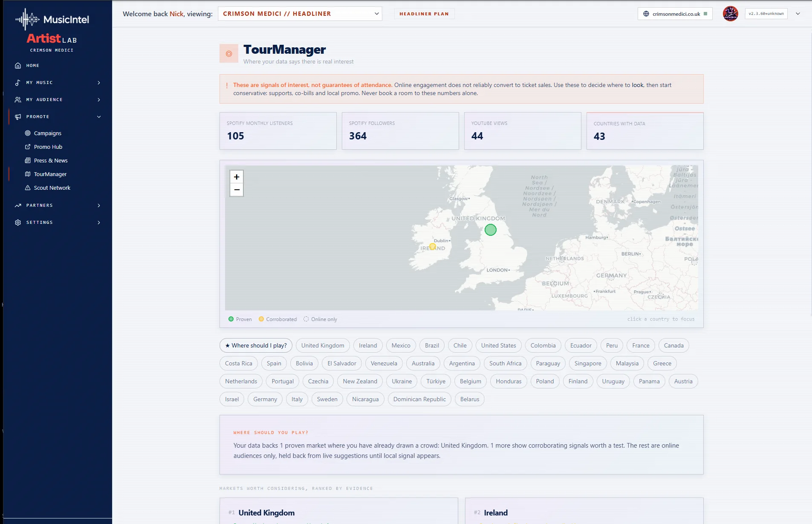Screen dimensions: 812x524
Task: Expand the My Music menu chevron
Action: (x=99, y=83)
